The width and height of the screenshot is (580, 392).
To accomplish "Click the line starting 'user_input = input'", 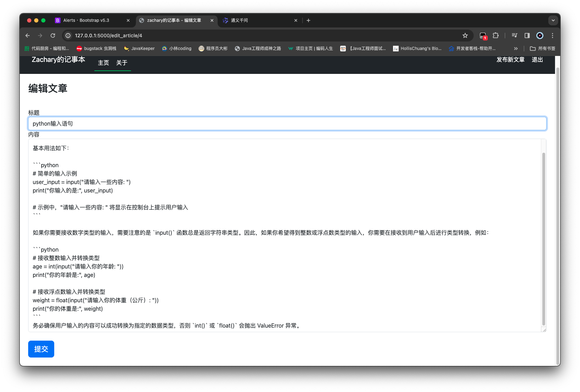I will [x=82, y=182].
